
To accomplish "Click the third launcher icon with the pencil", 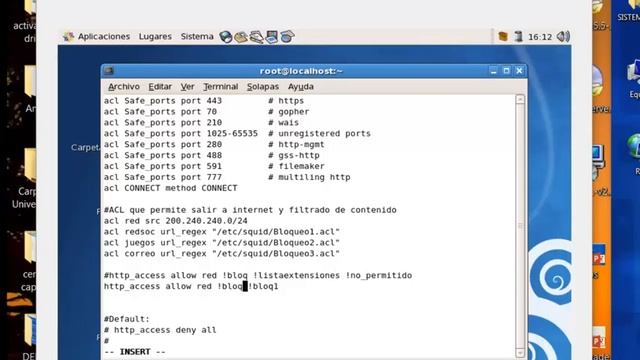I will click(x=256, y=37).
